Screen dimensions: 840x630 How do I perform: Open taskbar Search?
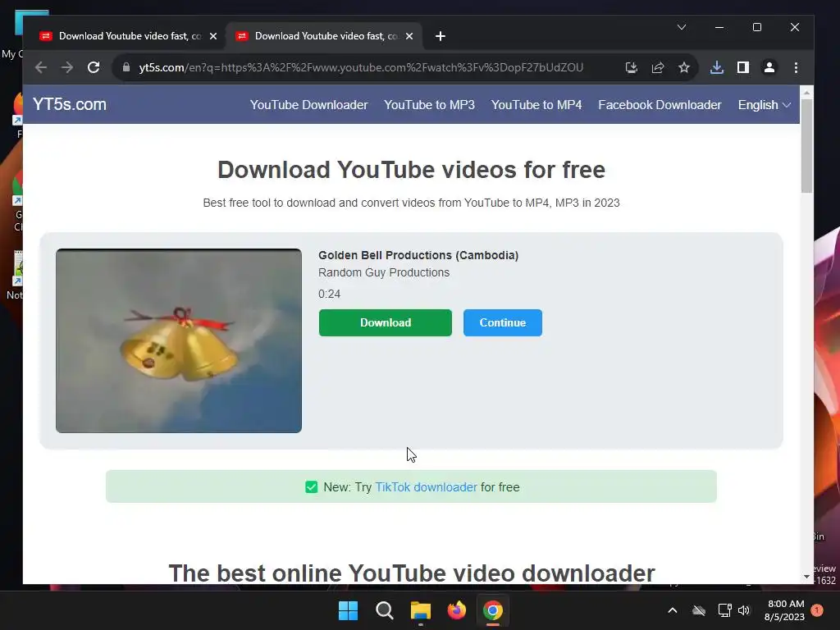(x=385, y=610)
